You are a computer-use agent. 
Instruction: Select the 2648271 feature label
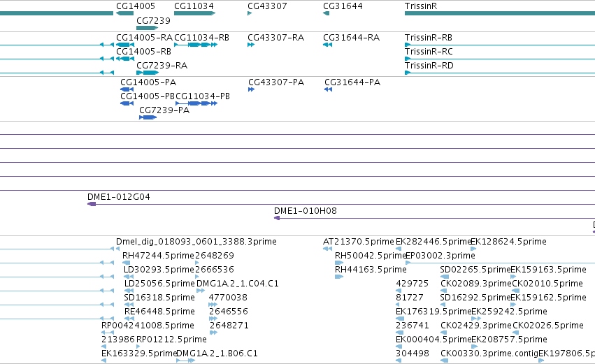229,326
